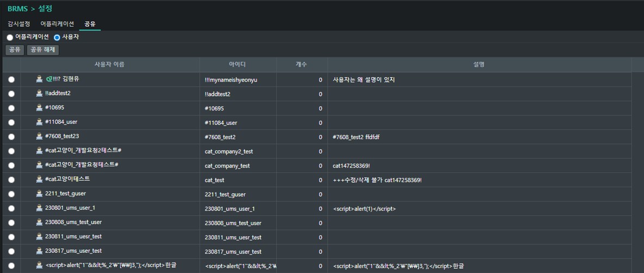The height and width of the screenshot is (273, 644).
Task: Click ID cell #7608_test2
Action: (220, 137)
